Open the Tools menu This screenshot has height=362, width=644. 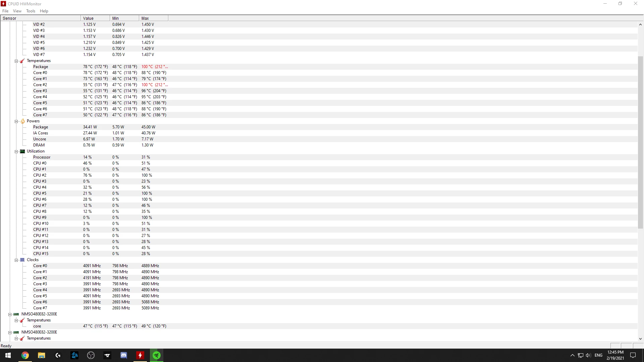click(x=31, y=11)
